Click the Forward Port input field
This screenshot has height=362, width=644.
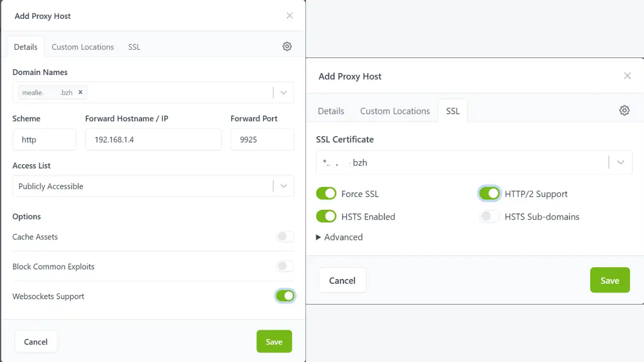[x=262, y=140]
